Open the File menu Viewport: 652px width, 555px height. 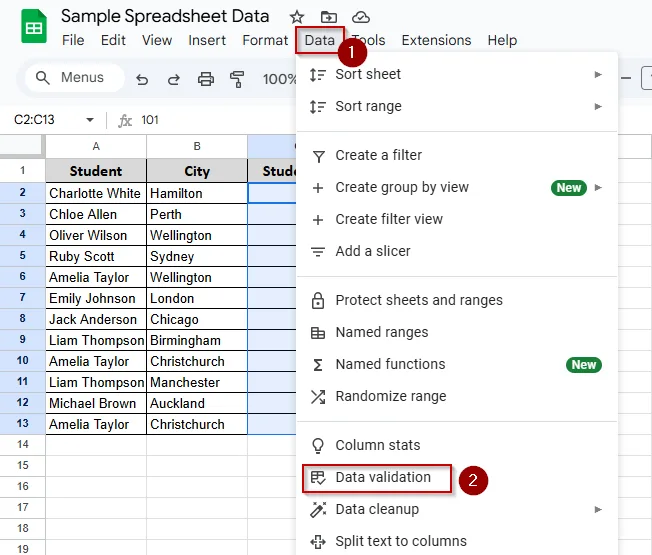pyautogui.click(x=73, y=40)
